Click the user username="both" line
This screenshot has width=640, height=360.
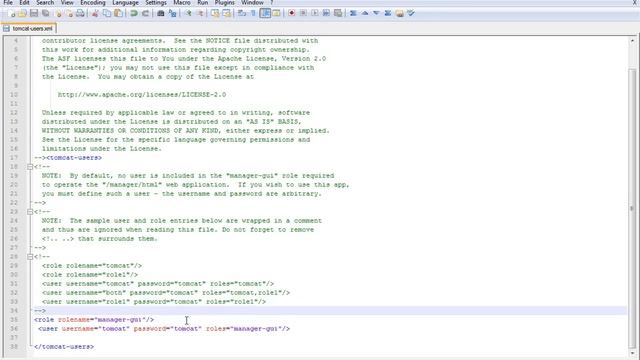[166, 293]
